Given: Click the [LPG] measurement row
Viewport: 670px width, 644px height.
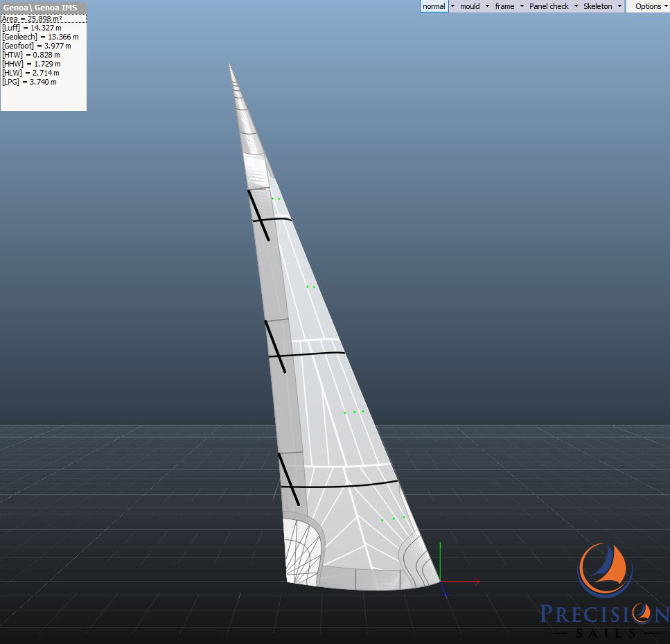Looking at the screenshot, I should (x=29, y=82).
